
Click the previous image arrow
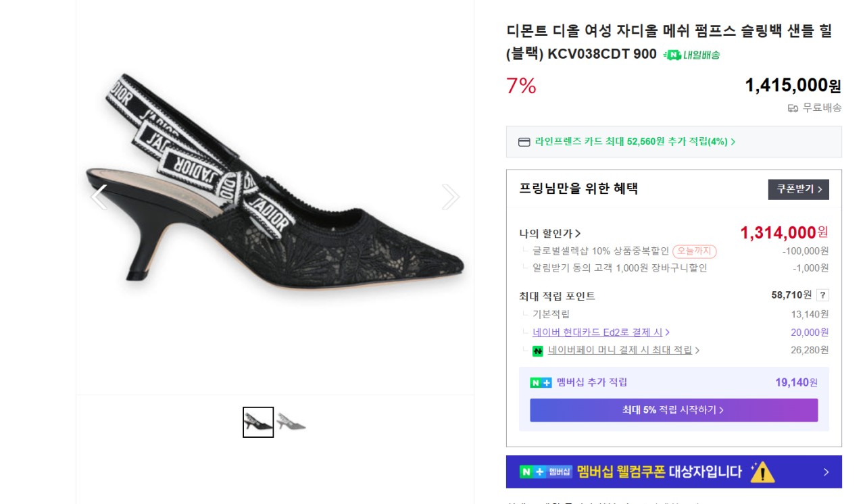point(99,197)
